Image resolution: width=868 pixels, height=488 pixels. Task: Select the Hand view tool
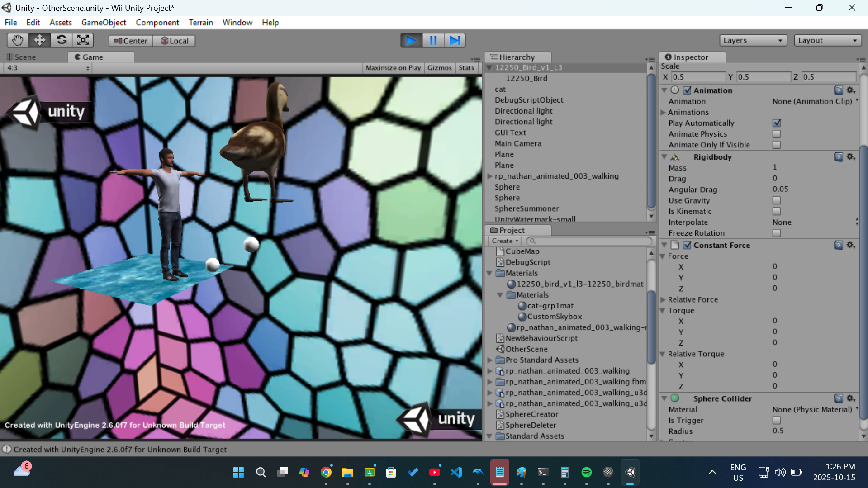pos(18,40)
